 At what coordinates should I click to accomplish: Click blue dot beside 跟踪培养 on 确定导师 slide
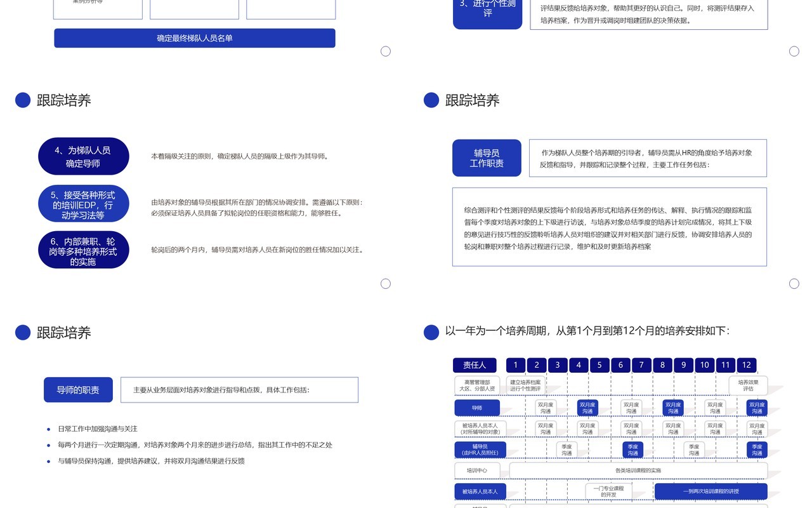[23, 100]
